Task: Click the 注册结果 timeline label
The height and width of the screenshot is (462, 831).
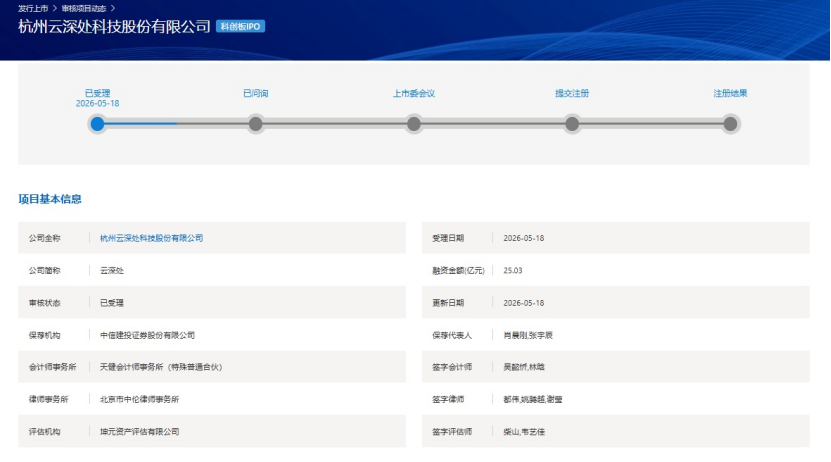Action: pyautogui.click(x=730, y=93)
